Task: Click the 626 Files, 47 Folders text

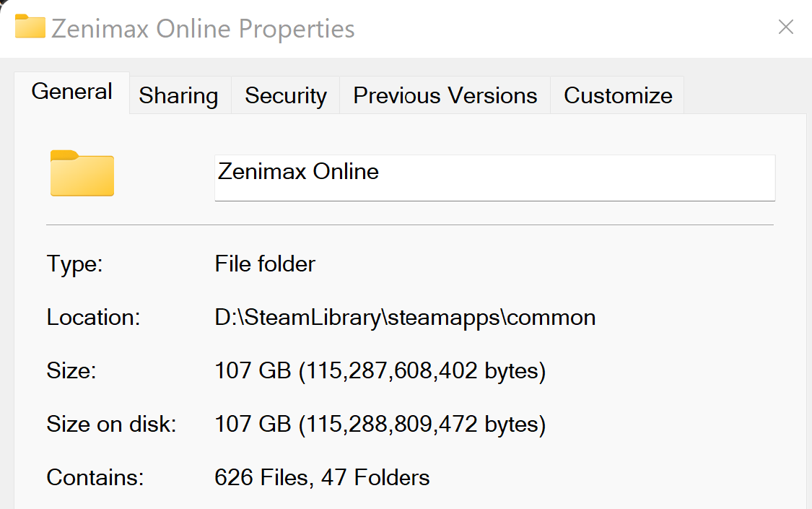Action: [322, 477]
